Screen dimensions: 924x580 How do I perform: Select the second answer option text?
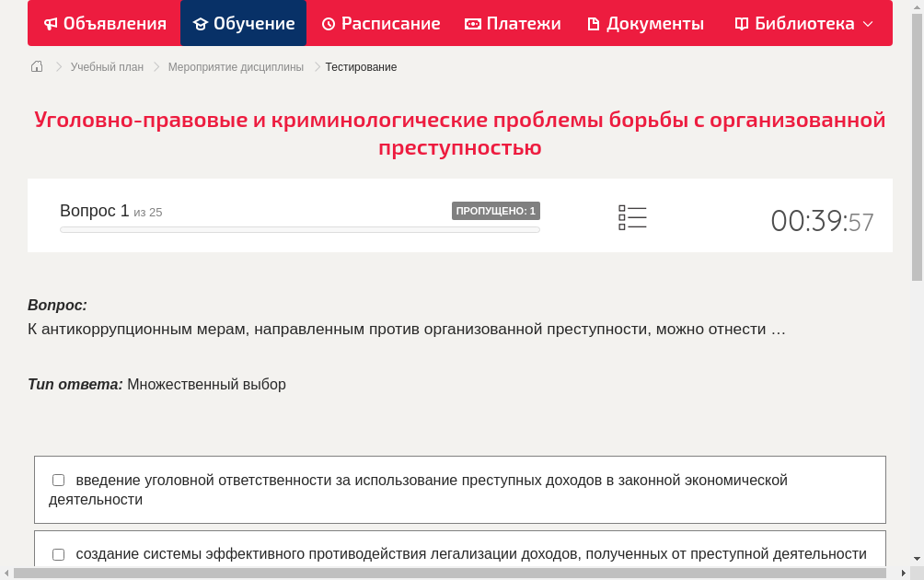(x=469, y=554)
